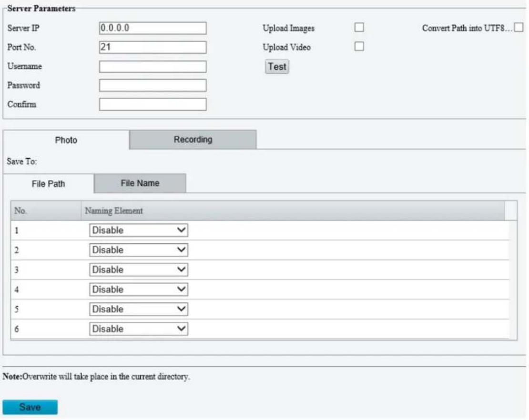Open Naming Element dropdown in row 5

[x=139, y=309]
